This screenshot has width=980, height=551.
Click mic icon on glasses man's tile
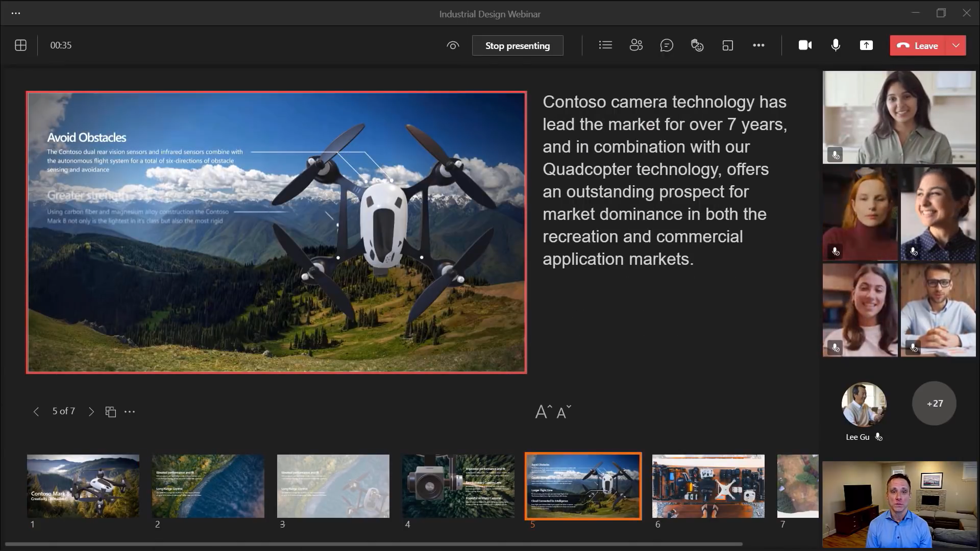click(914, 348)
